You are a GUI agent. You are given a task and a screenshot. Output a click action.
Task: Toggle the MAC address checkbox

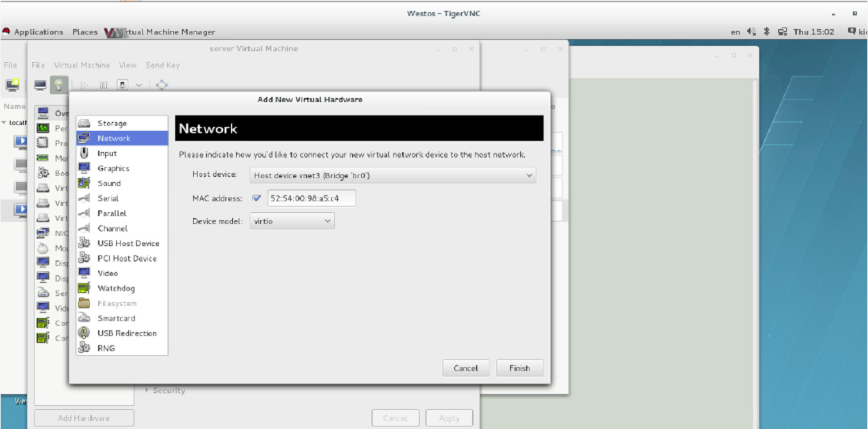[257, 199]
